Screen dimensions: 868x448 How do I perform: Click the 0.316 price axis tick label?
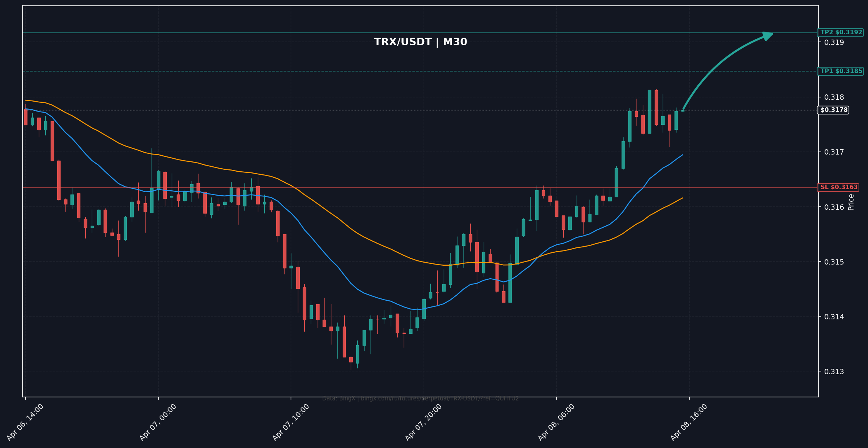pos(834,207)
